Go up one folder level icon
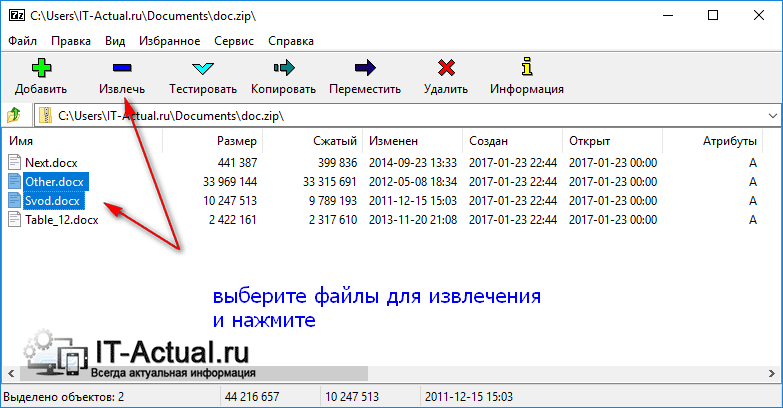The height and width of the screenshot is (408, 783). [14, 115]
